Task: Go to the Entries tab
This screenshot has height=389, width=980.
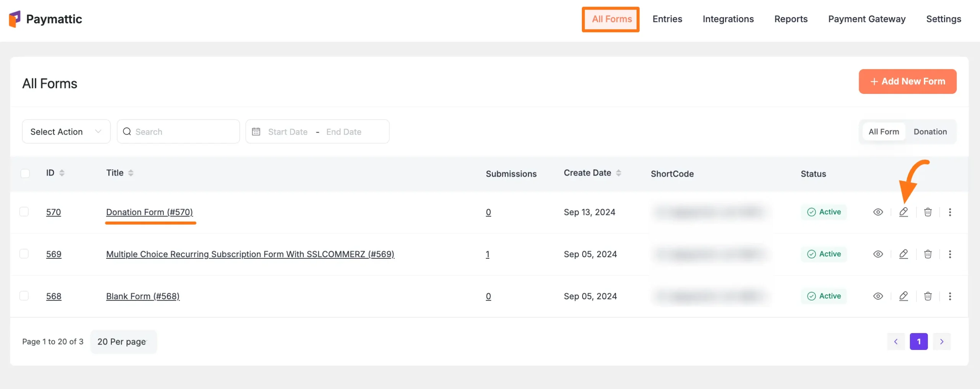Action: (x=667, y=19)
